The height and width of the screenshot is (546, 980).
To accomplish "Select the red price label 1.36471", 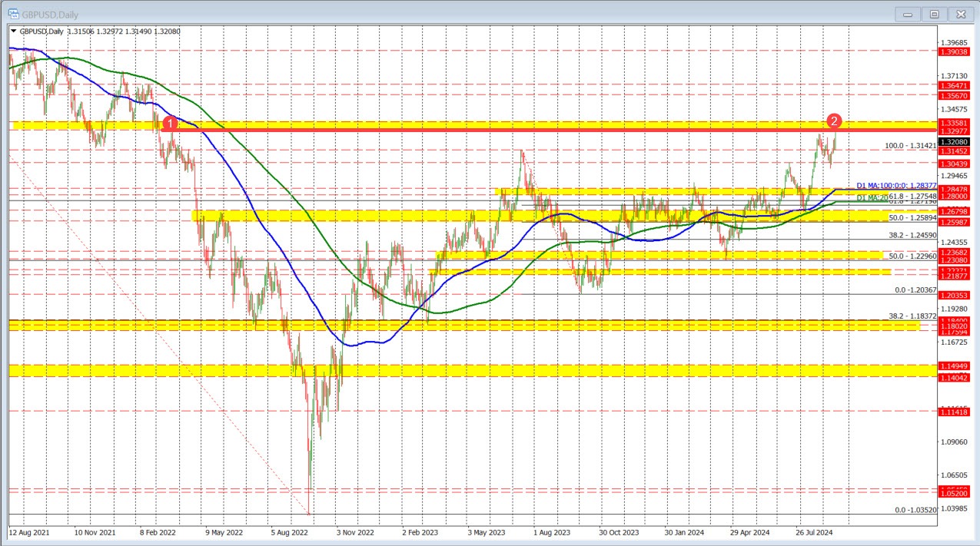I will 953,87.
